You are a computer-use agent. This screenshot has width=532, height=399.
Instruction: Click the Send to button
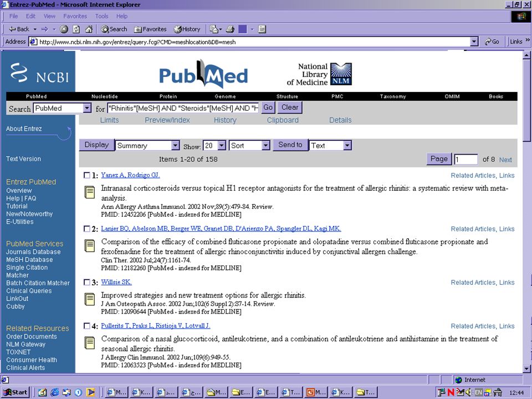[290, 145]
